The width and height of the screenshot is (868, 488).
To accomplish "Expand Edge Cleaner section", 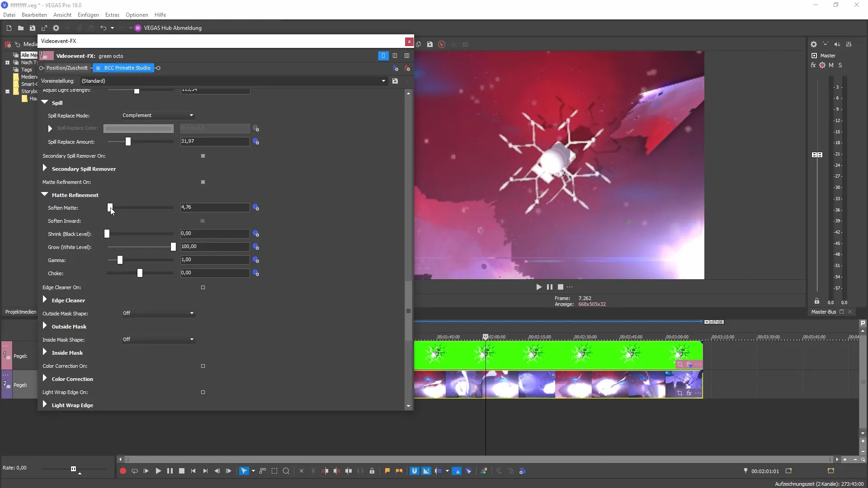I will [45, 300].
